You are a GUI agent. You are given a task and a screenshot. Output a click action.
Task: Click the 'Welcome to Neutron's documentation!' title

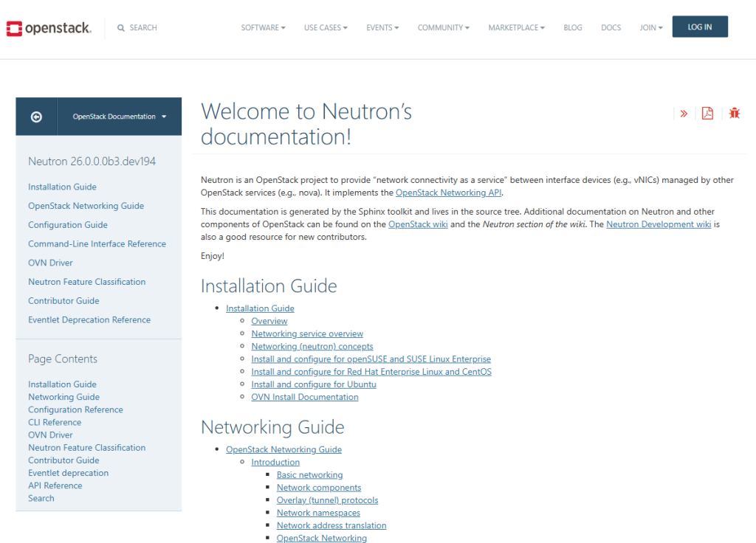point(306,124)
